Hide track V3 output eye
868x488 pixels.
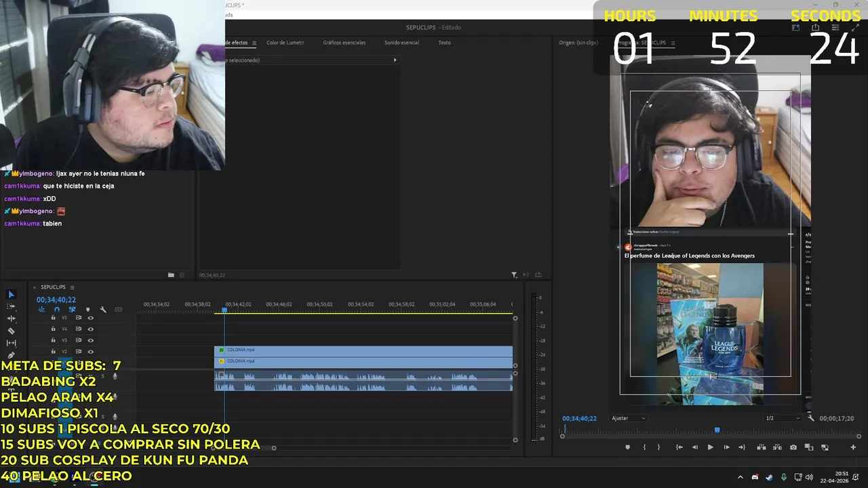coord(90,340)
